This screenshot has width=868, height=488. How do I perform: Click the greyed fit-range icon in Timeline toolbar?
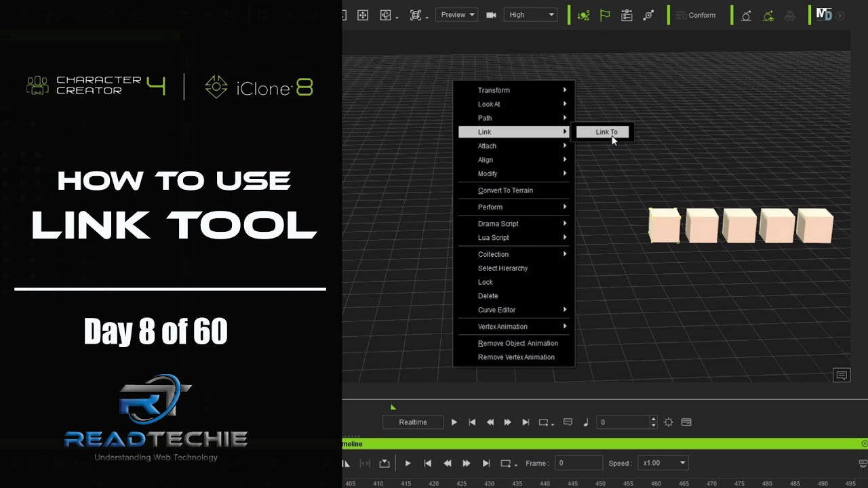click(365, 463)
